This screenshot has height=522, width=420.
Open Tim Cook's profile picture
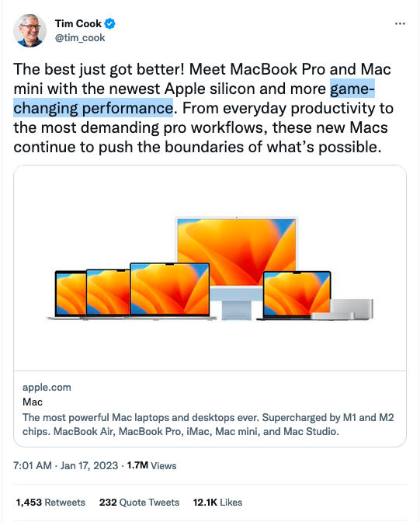coord(30,30)
